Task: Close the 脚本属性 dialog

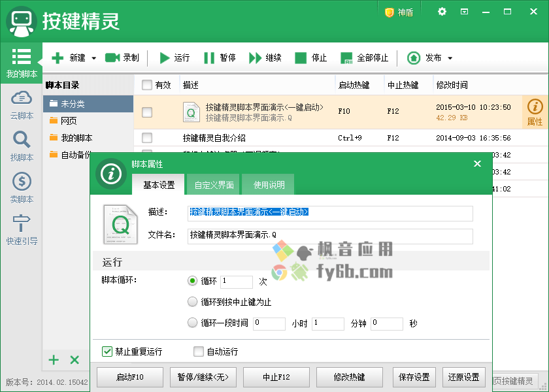Action: pos(477,164)
